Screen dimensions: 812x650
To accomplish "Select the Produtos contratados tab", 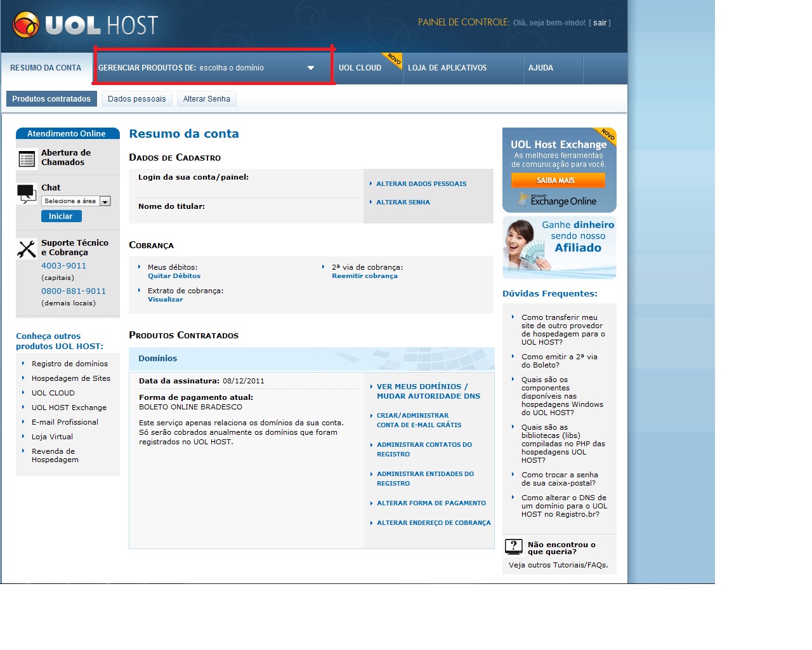I will 51,99.
